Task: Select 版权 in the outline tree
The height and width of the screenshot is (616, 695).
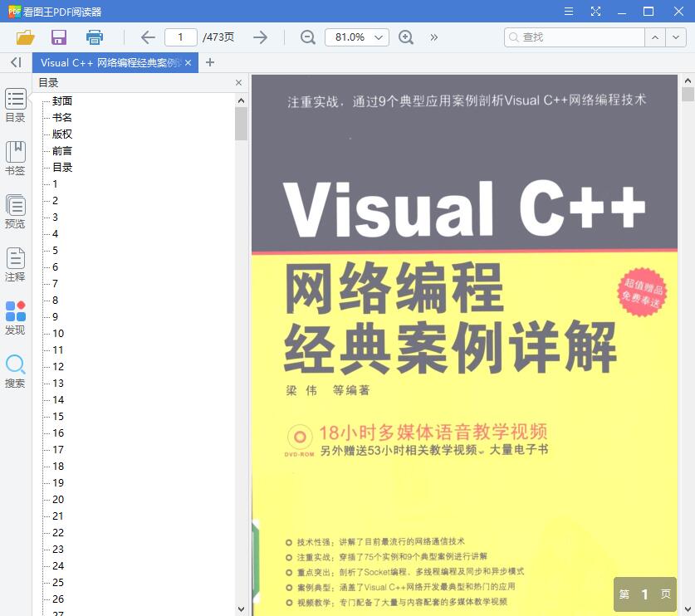Action: click(x=62, y=134)
